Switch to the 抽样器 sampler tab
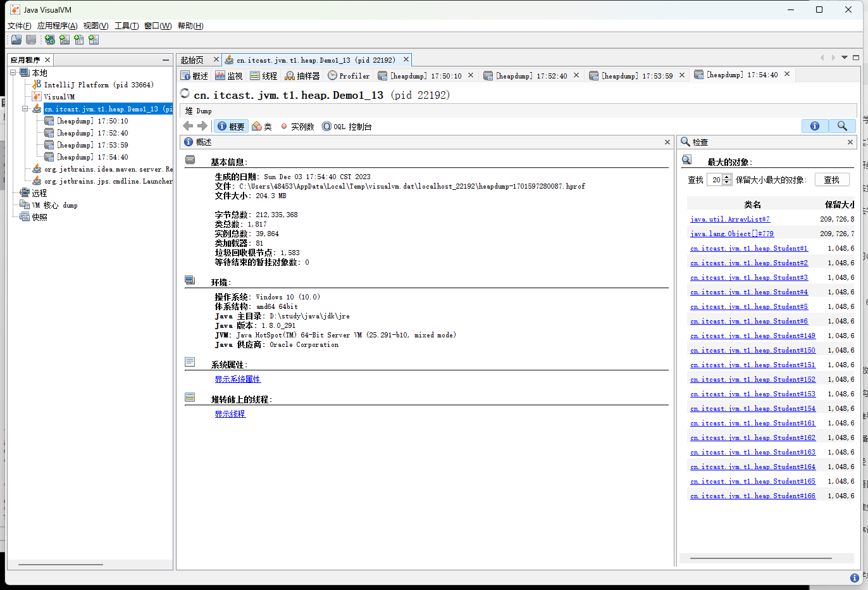 [x=302, y=76]
